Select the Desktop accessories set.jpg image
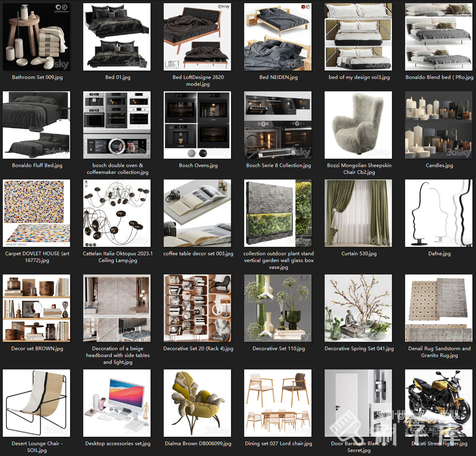The height and width of the screenshot is (456, 476). (117, 403)
